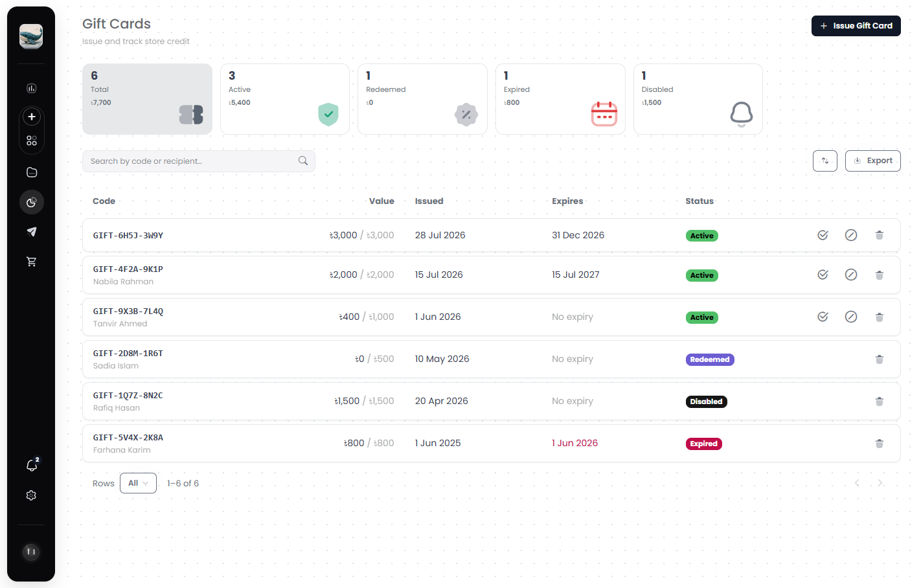Expand the Rows per page dropdown
The height and width of the screenshot is (588, 921).
point(138,483)
